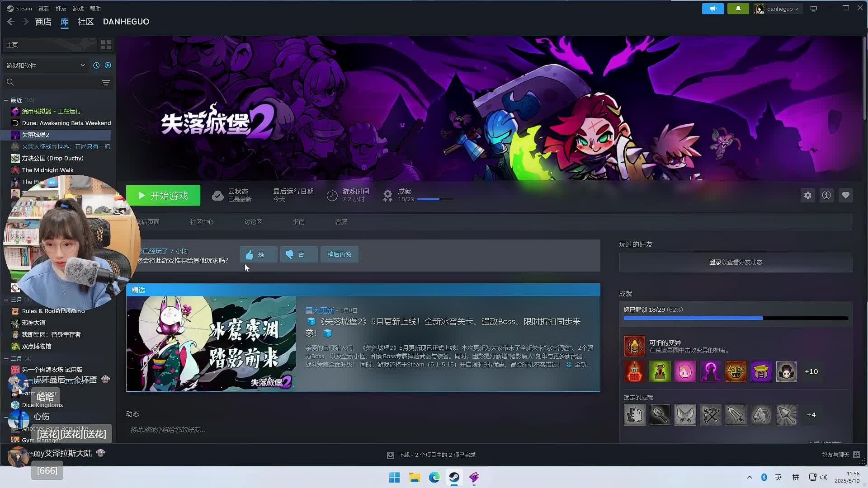Vote 是 to recommend the game

(259, 254)
